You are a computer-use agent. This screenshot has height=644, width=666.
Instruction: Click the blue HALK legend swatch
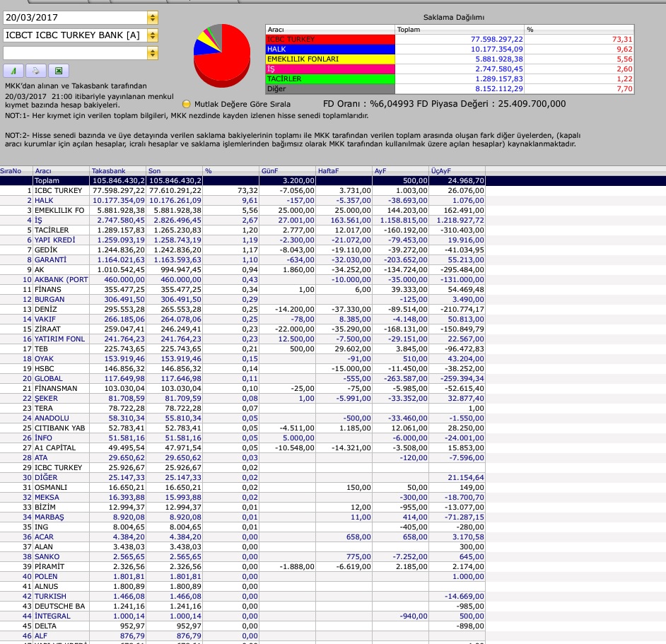330,49
